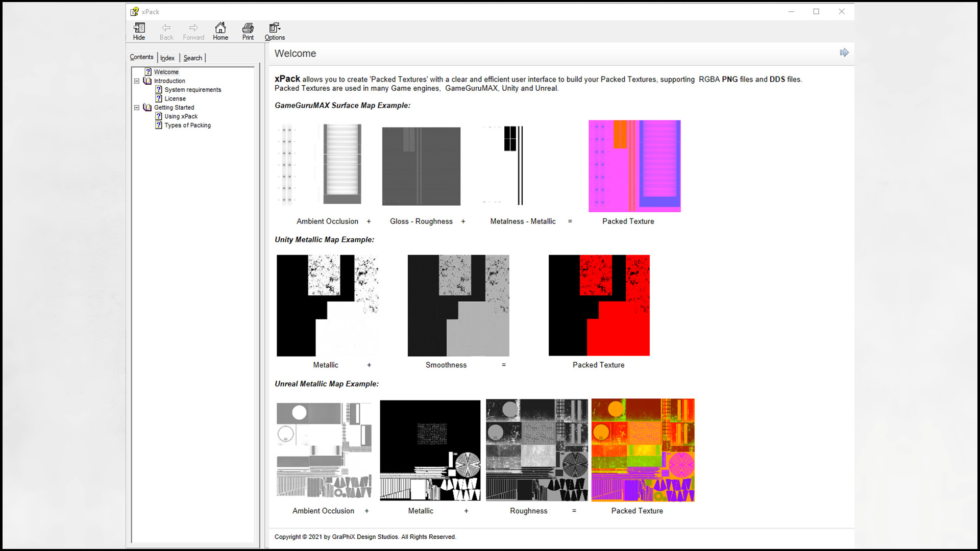This screenshot has height=551, width=980.
Task: Select the Back navigation icon
Action: coord(166,31)
